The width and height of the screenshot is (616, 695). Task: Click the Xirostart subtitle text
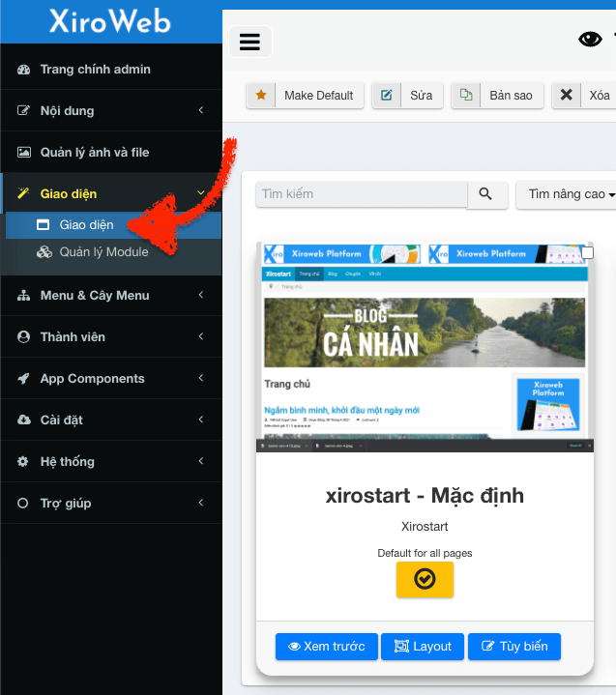pyautogui.click(x=425, y=527)
